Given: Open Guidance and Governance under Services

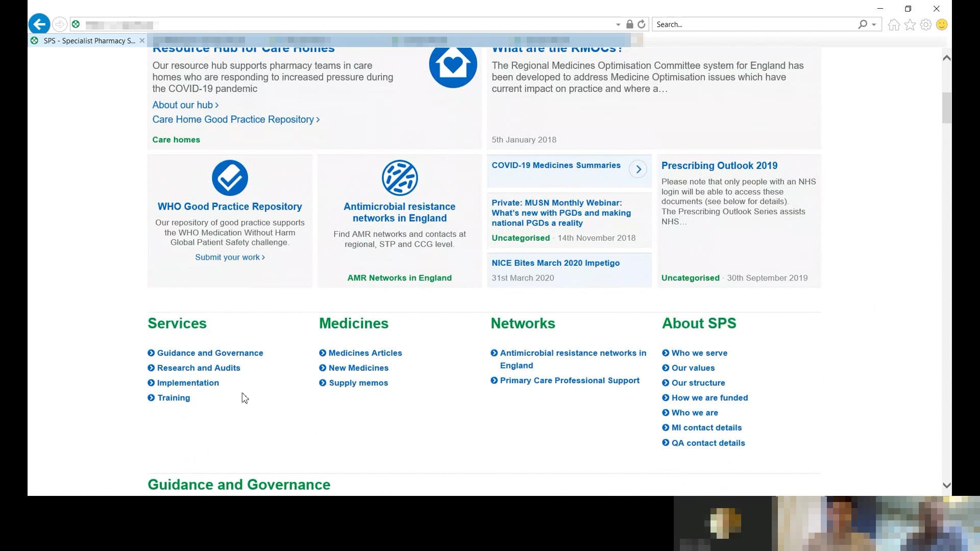Looking at the screenshot, I should coord(210,353).
